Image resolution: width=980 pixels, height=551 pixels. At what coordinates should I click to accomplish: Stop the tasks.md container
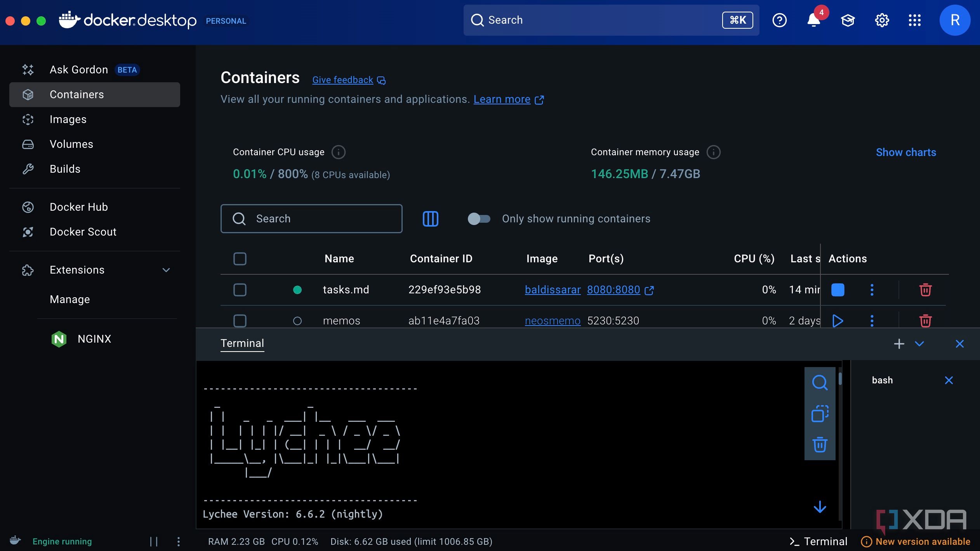pyautogui.click(x=838, y=290)
